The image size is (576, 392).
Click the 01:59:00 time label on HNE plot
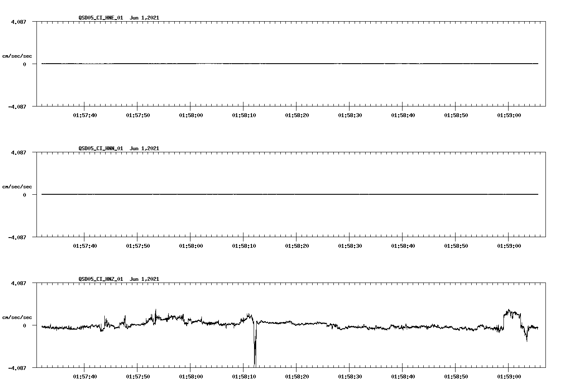[x=509, y=115]
